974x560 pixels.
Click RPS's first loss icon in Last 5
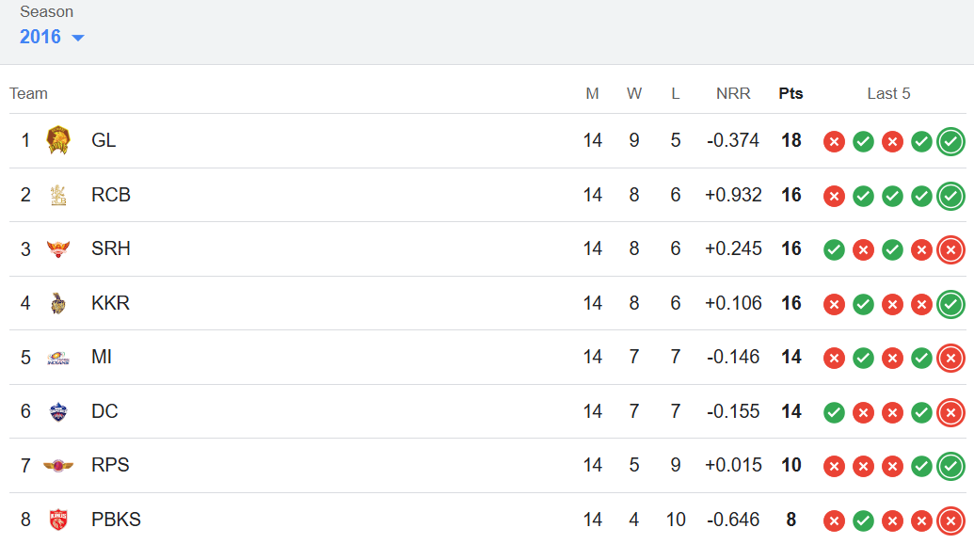coord(834,467)
